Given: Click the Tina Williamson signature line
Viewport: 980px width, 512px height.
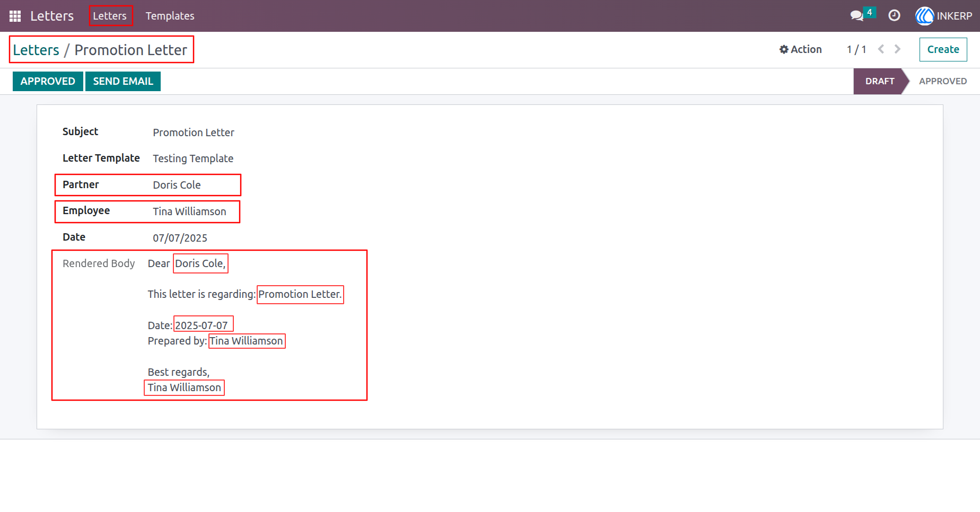Looking at the screenshot, I should (x=185, y=387).
